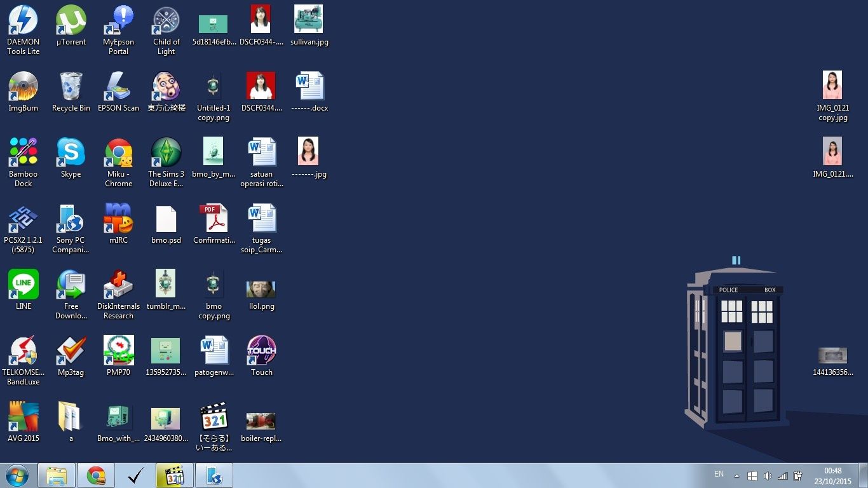This screenshot has width=868, height=488.
Task: Select the bmo_by_m image file
Action: 214,158
